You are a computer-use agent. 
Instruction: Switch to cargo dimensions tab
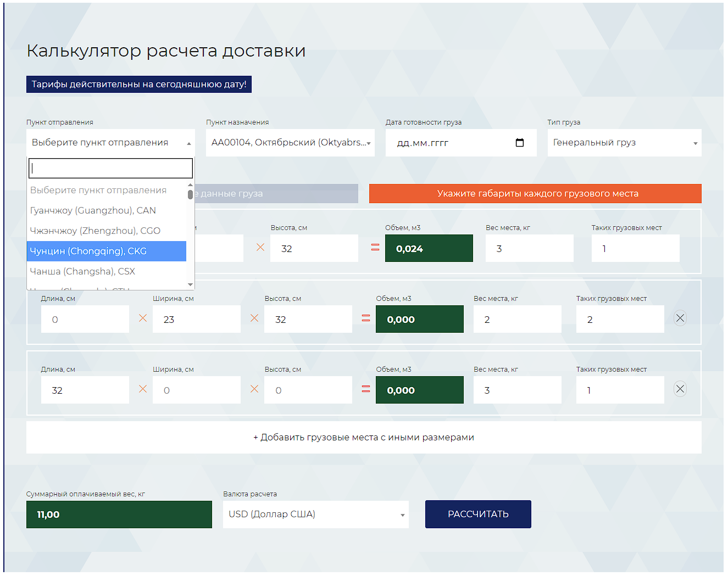click(x=535, y=194)
